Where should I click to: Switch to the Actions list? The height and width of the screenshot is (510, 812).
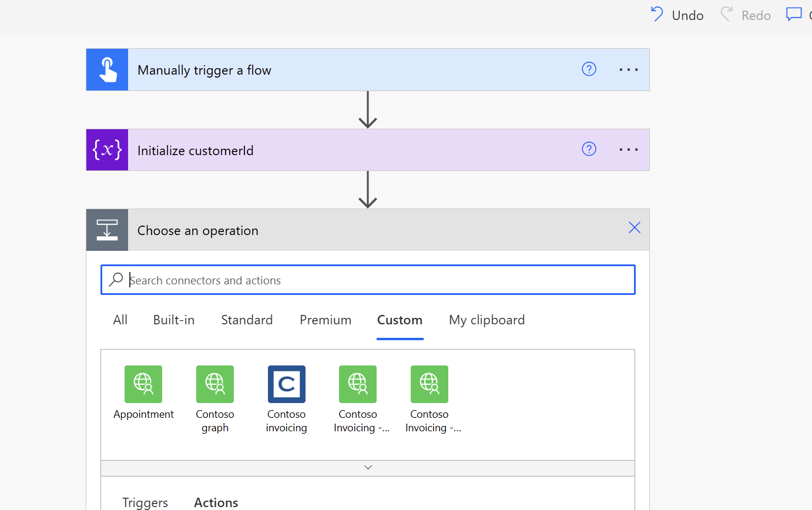(216, 502)
